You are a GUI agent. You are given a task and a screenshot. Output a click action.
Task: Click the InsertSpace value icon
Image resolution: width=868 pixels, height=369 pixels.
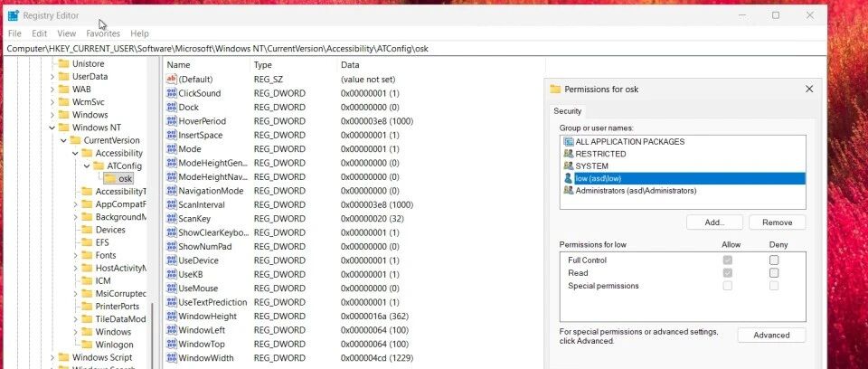[x=172, y=135]
